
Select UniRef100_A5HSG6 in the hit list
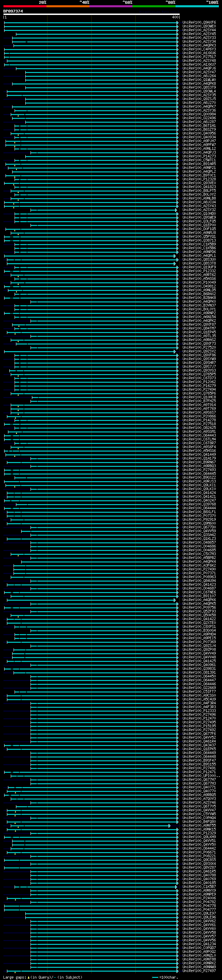[199, 451]
